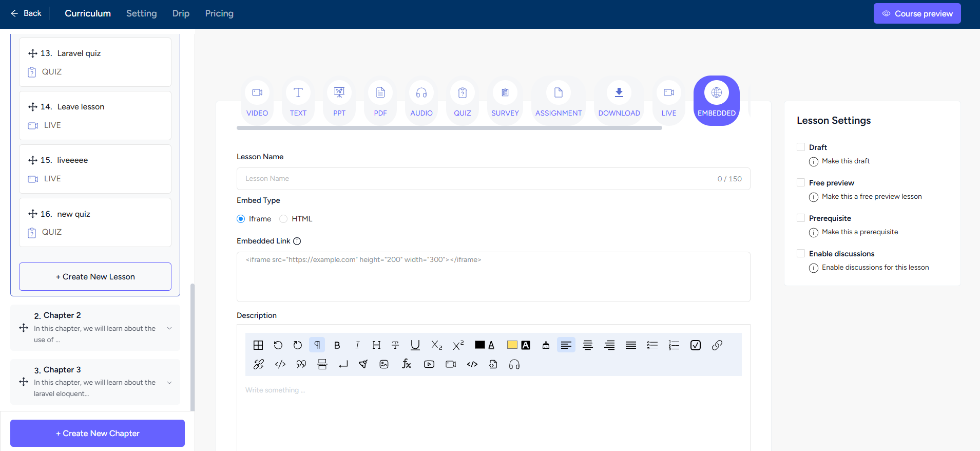Embed a YouTube video in the description
The width and height of the screenshot is (980, 451).
pos(429,364)
